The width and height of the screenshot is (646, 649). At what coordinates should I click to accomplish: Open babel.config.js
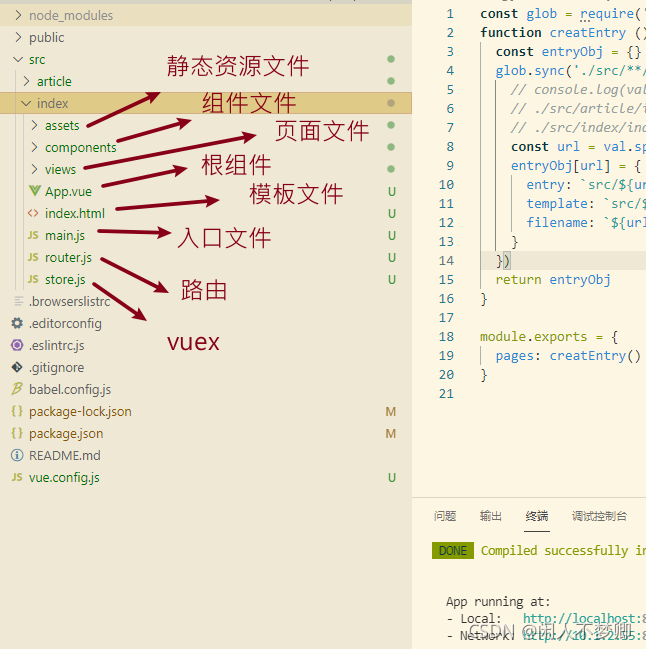70,389
